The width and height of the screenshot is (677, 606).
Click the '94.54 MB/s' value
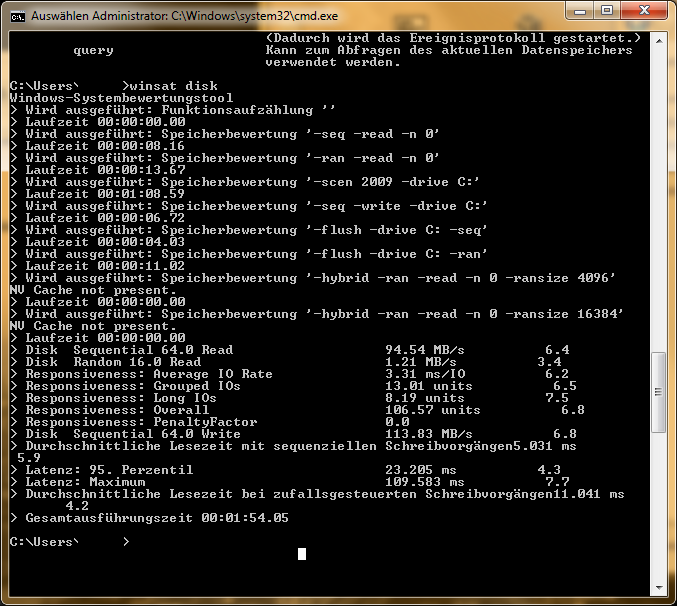point(425,350)
